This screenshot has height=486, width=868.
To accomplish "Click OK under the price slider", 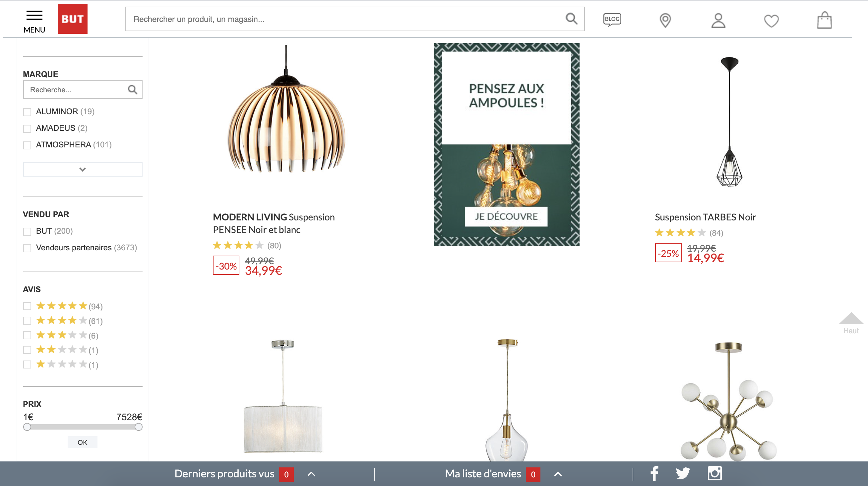I will 83,443.
